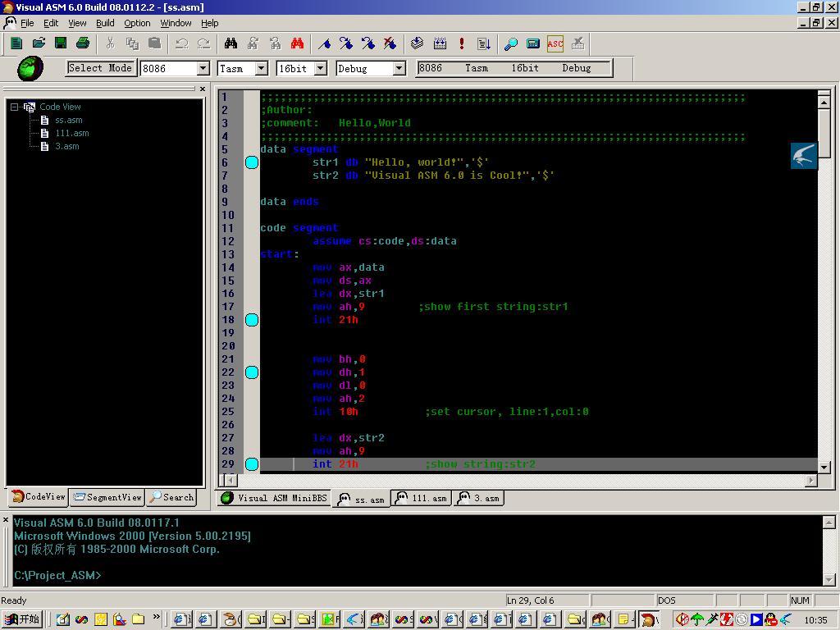The image size is (840, 630).
Task: Switch to the Search panel tab
Action: coord(171,497)
